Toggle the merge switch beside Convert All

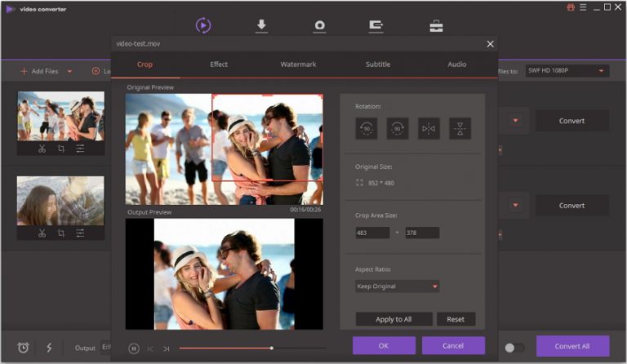(x=514, y=348)
